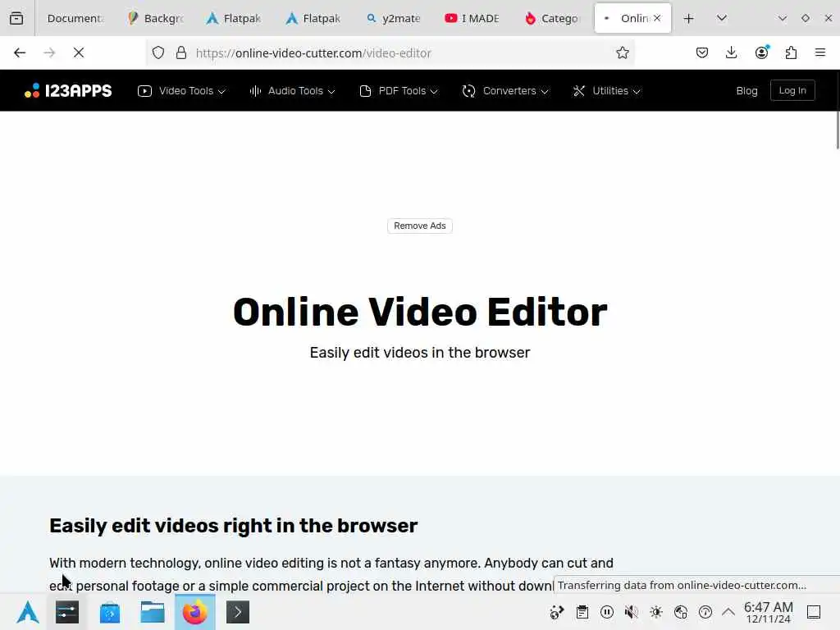This screenshot has width=840, height=630.
Task: View site security padlock info
Action: coord(181,52)
